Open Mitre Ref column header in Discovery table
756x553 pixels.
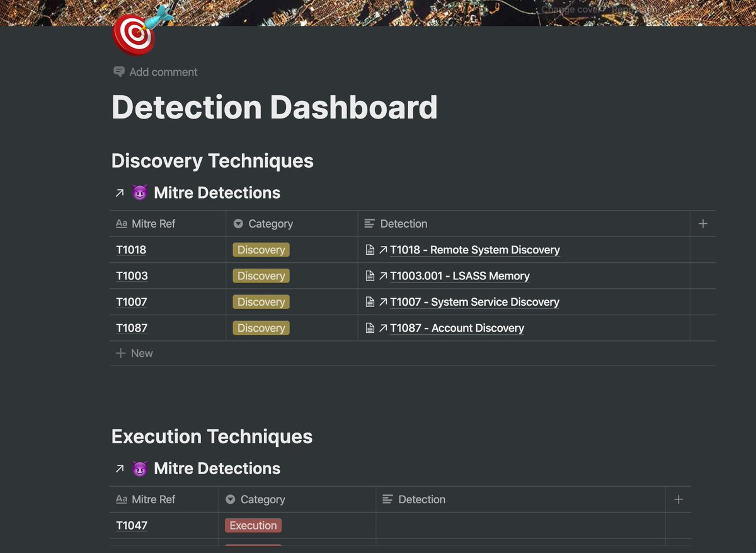click(x=168, y=223)
